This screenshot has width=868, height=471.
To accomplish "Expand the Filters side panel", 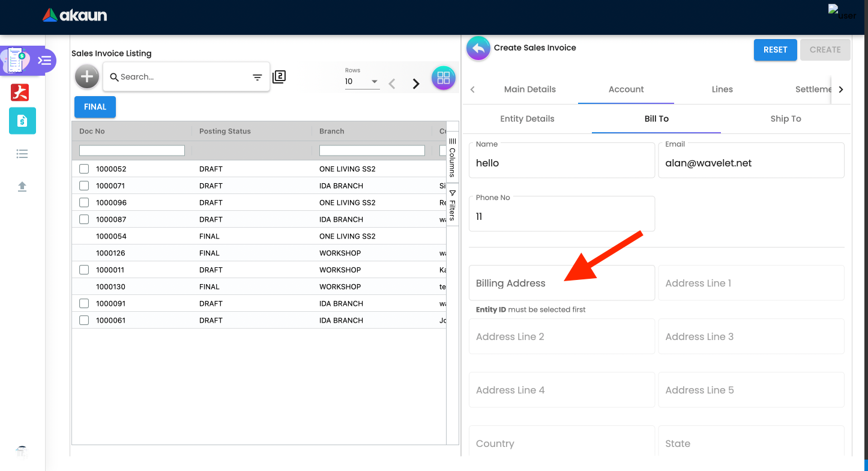I will (453, 205).
